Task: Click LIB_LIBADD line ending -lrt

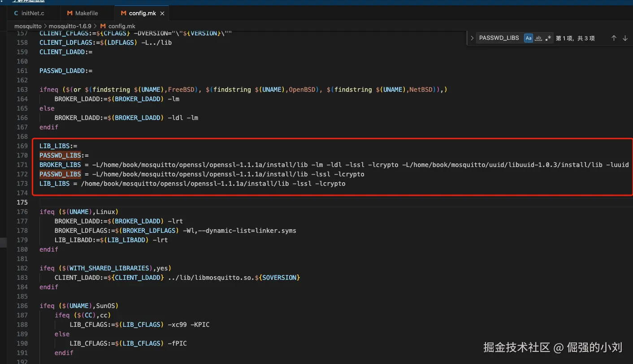Action: click(111, 240)
